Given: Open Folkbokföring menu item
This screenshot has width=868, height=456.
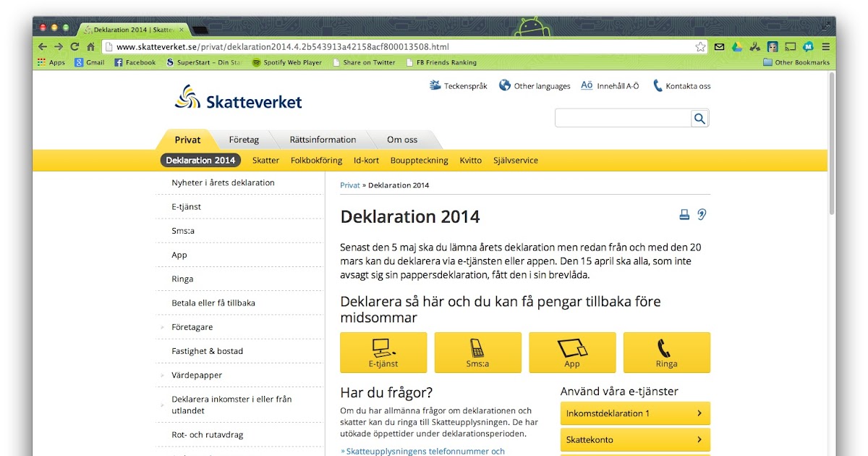Looking at the screenshot, I should point(316,160).
